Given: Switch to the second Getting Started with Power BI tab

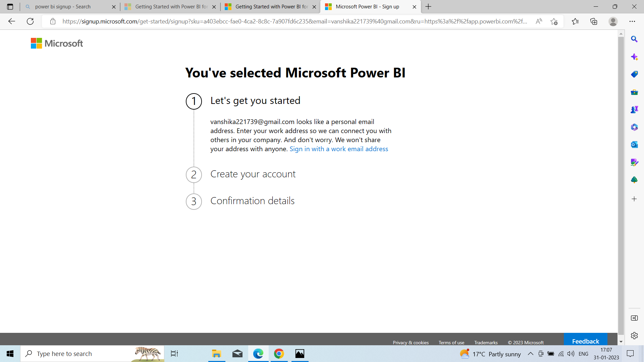Looking at the screenshot, I should [x=170, y=7].
